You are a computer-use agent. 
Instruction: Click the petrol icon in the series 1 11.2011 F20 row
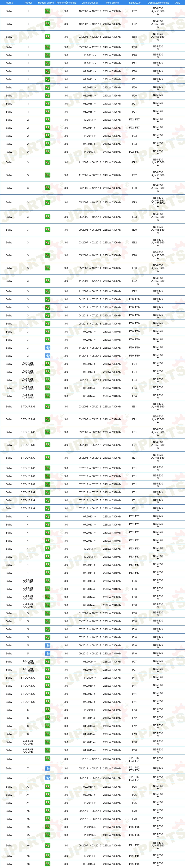click(47, 55)
